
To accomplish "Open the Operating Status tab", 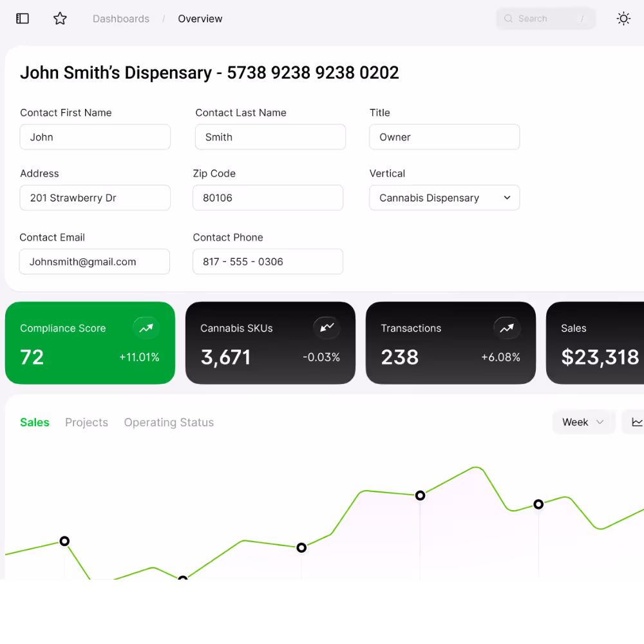I will coord(169,422).
